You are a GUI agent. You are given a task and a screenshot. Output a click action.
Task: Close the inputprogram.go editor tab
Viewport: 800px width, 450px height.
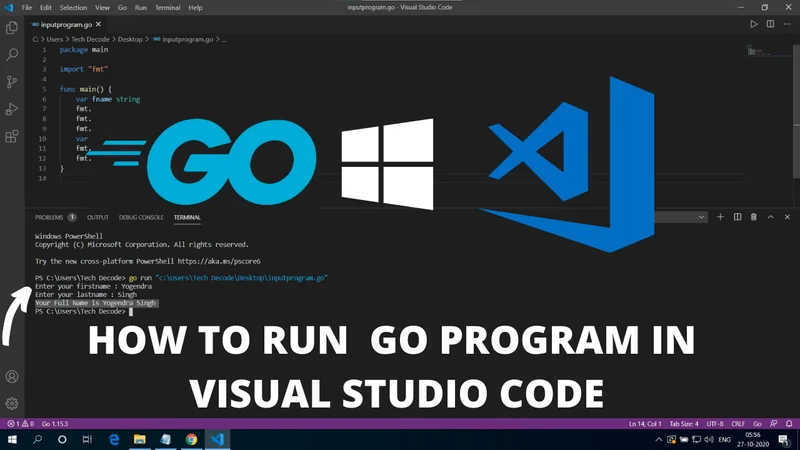click(x=98, y=24)
